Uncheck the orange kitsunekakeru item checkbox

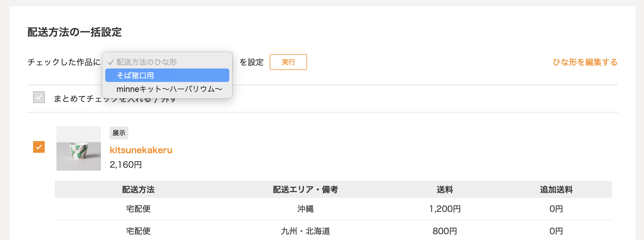coord(39,147)
